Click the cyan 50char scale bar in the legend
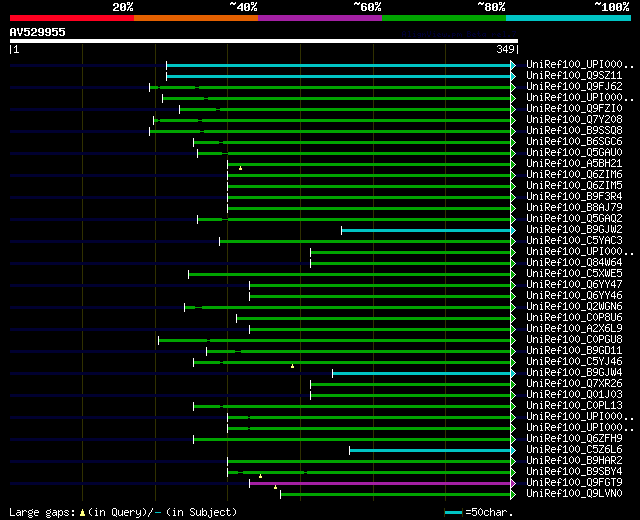 point(453,513)
